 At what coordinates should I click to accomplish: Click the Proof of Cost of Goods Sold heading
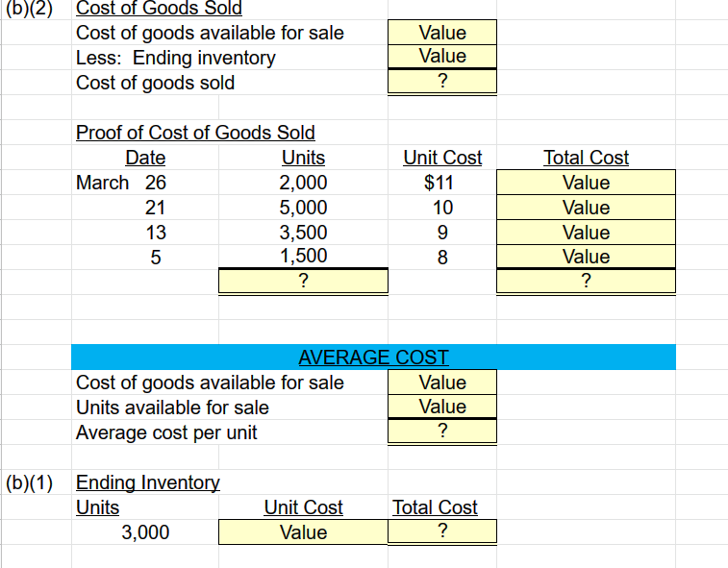pos(195,133)
